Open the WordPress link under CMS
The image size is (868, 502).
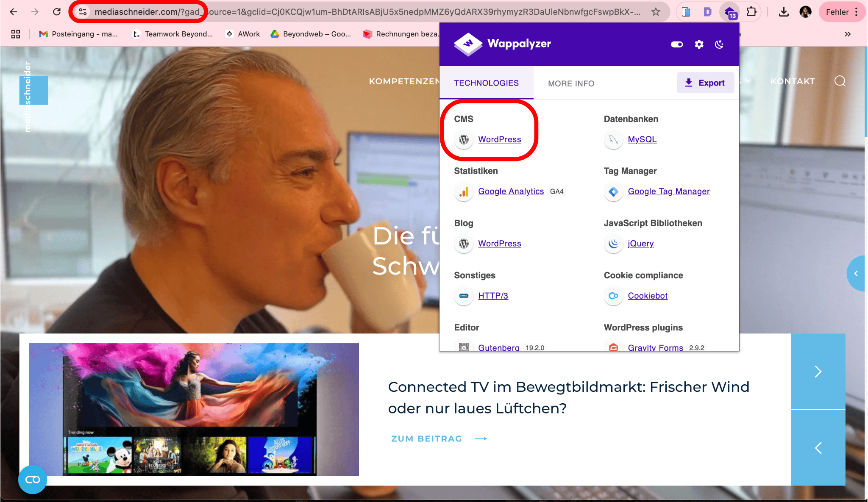(x=499, y=139)
